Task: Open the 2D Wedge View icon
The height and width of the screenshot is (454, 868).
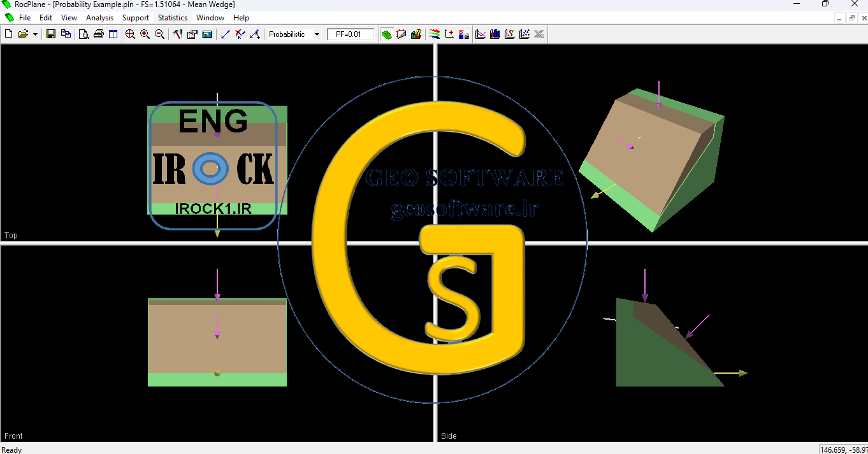Action: click(x=401, y=34)
